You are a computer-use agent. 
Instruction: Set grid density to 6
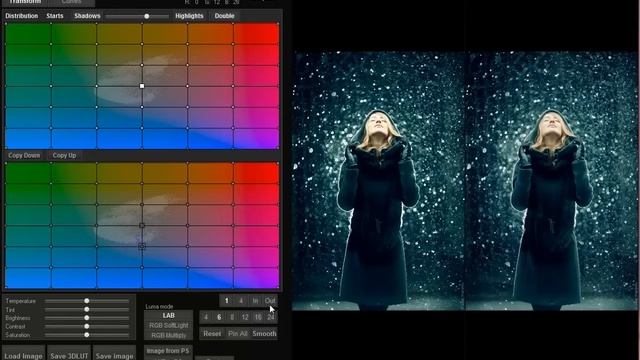pyautogui.click(x=219, y=317)
